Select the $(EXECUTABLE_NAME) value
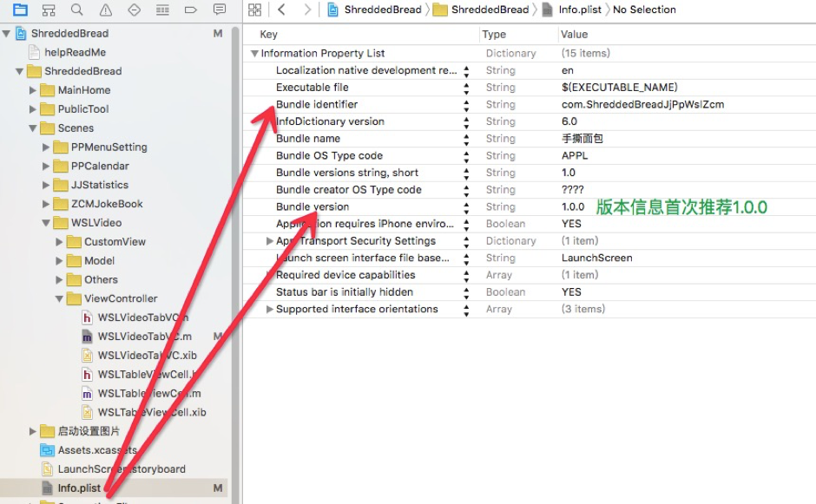The height and width of the screenshot is (504, 816). click(x=619, y=88)
